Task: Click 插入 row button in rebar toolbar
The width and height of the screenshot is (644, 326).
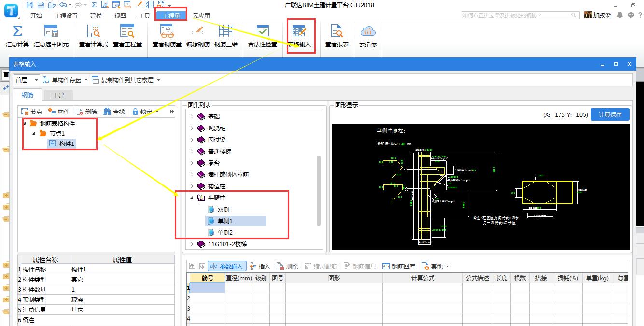Action: tap(260, 266)
